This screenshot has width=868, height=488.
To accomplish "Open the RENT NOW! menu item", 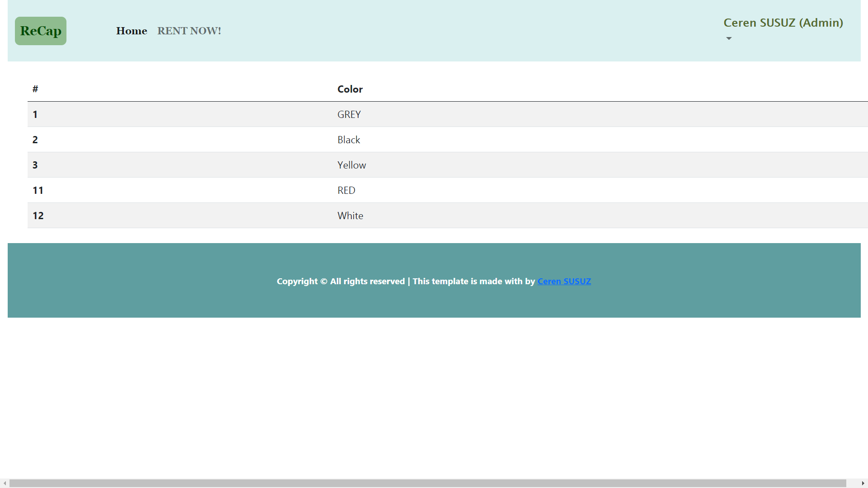I will coord(189,31).
